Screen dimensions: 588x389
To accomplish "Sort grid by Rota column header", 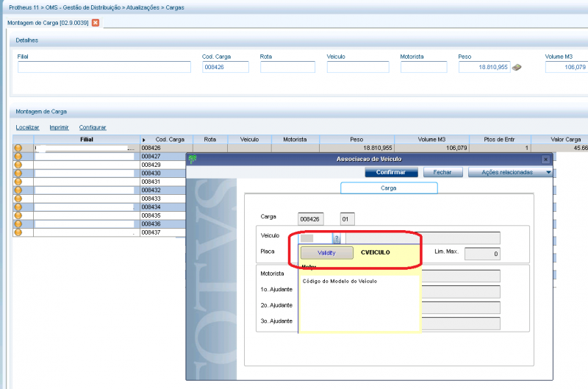I will (x=210, y=140).
